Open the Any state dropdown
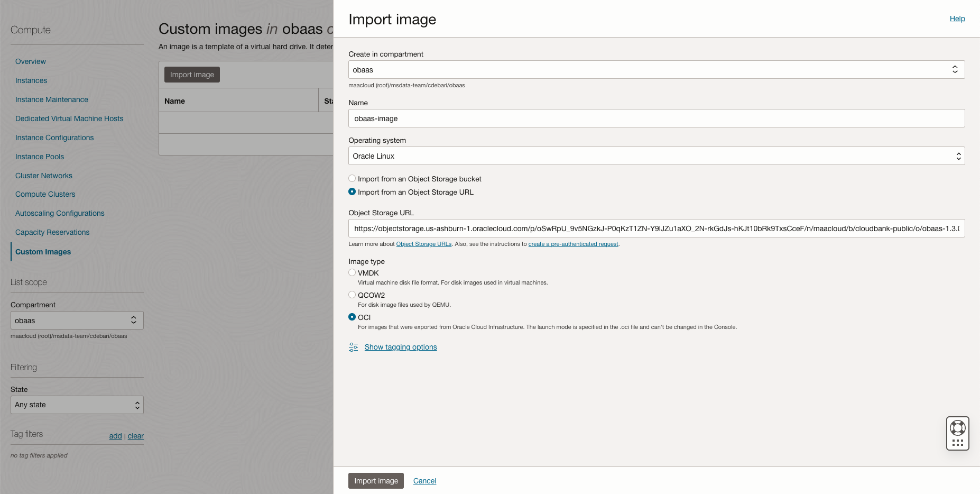 pyautogui.click(x=77, y=405)
